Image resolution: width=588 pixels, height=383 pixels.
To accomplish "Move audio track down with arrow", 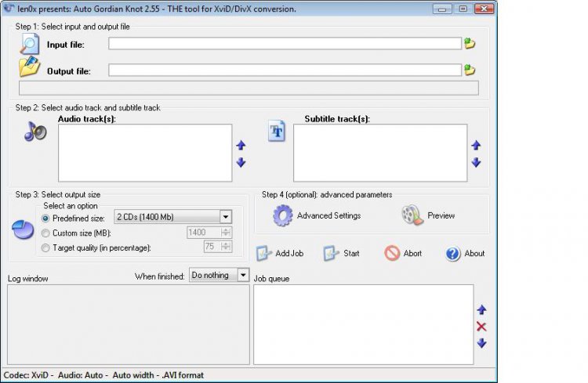I will (x=241, y=162).
